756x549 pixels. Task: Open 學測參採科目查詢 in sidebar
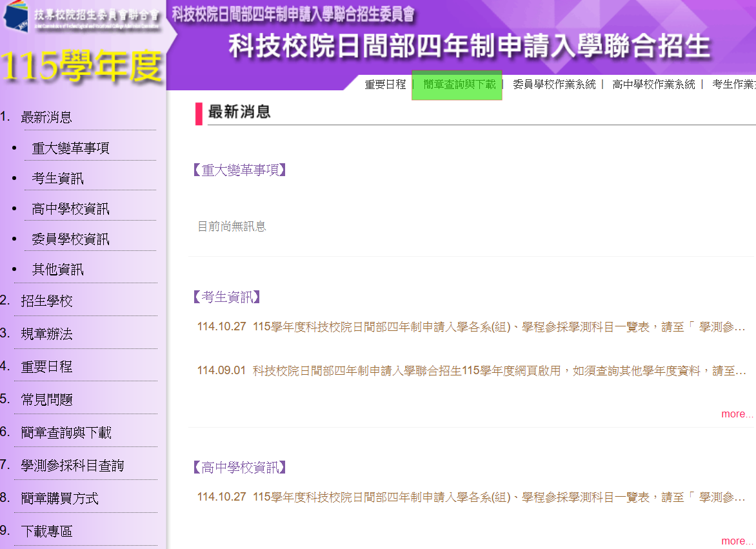pos(72,466)
